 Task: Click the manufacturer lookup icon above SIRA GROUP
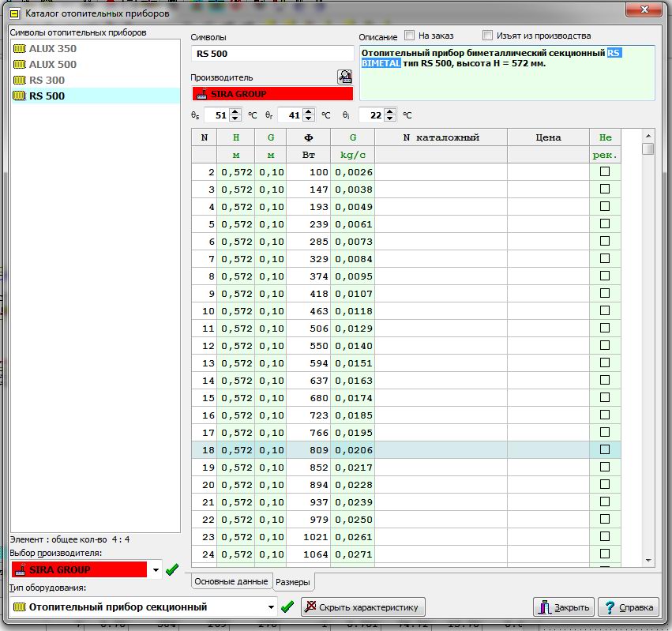[x=344, y=77]
